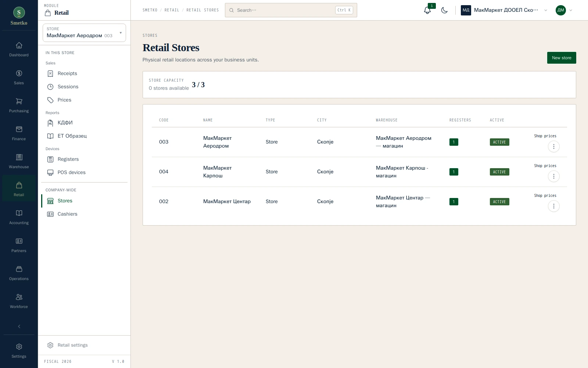Viewport: 588px width, 368px height.
Task: Click the Smetko logo
Action: pyautogui.click(x=19, y=17)
